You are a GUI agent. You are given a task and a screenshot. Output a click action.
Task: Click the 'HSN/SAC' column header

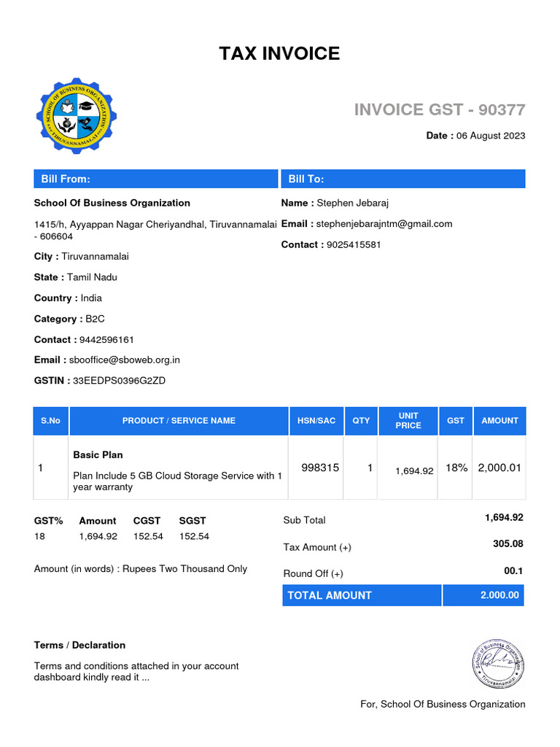click(316, 421)
